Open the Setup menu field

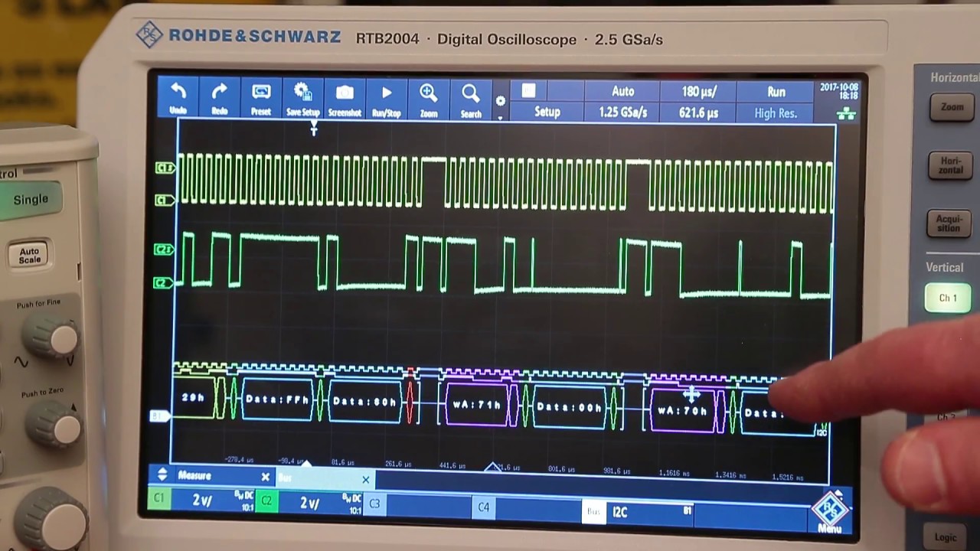pos(547,112)
